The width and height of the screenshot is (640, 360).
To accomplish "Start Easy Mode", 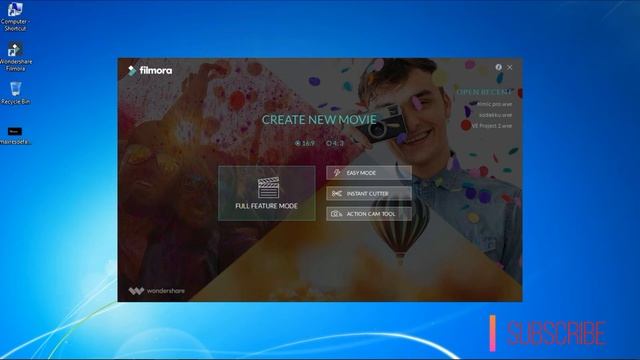I will 369,173.
